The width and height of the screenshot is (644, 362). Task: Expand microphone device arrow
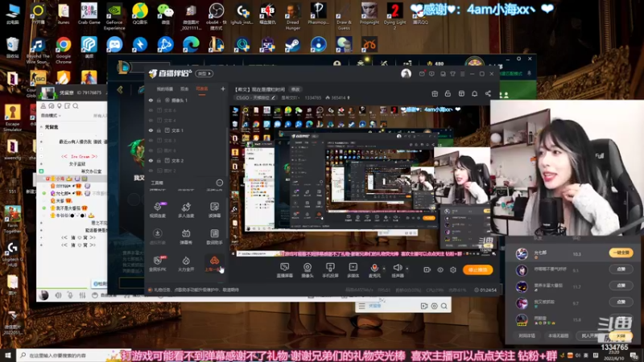(x=384, y=269)
